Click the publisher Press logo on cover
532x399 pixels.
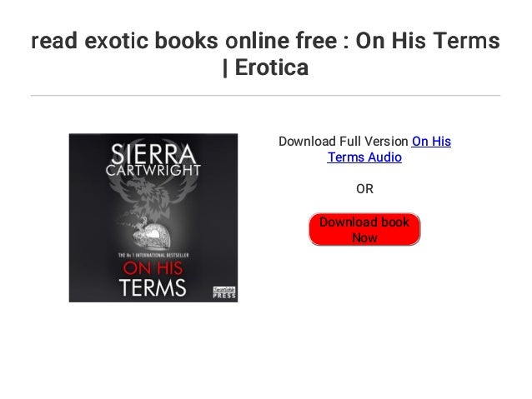pos(224,292)
